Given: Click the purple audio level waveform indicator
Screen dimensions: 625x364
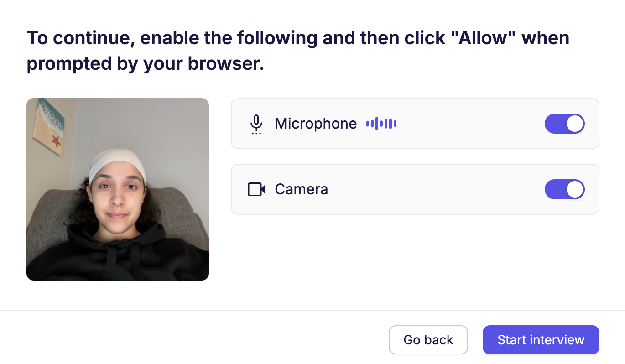Looking at the screenshot, I should [x=381, y=124].
